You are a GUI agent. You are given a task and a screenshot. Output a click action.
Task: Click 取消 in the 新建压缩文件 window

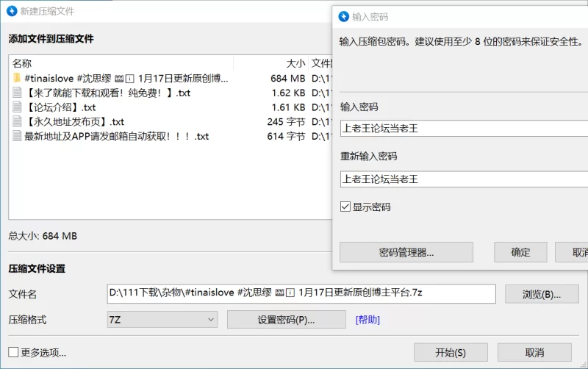534,353
